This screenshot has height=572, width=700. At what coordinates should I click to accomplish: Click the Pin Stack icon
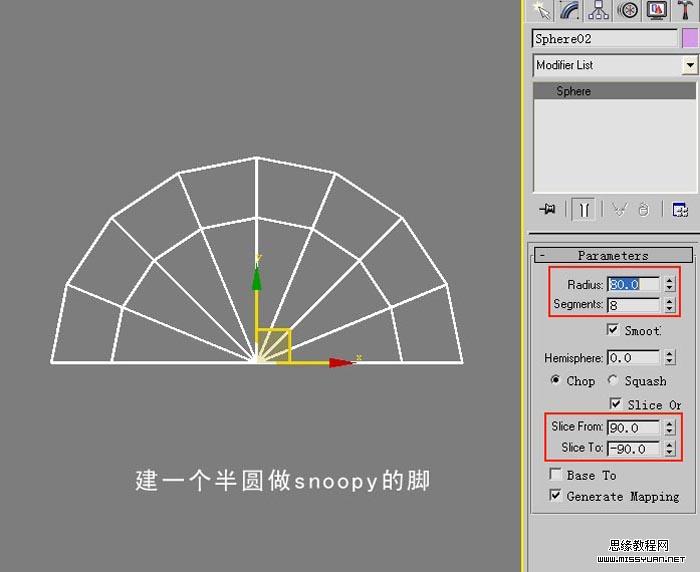[x=547, y=209]
